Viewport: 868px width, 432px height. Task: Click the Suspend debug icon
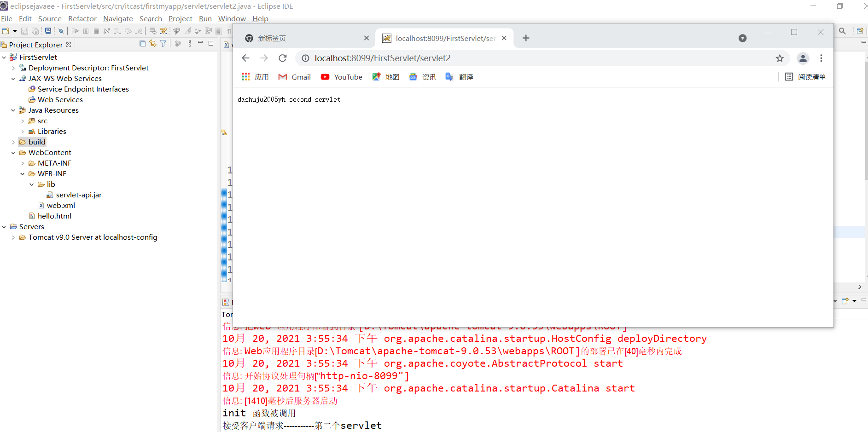(86, 31)
